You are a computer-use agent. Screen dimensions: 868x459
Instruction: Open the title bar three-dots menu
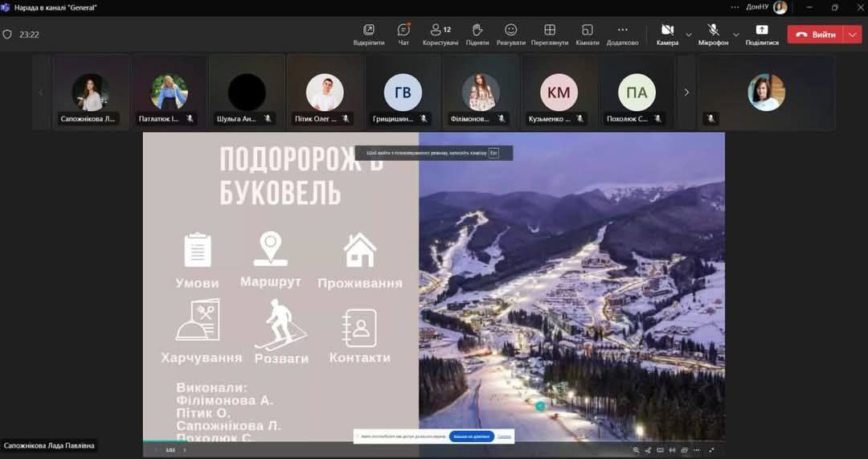(735, 7)
